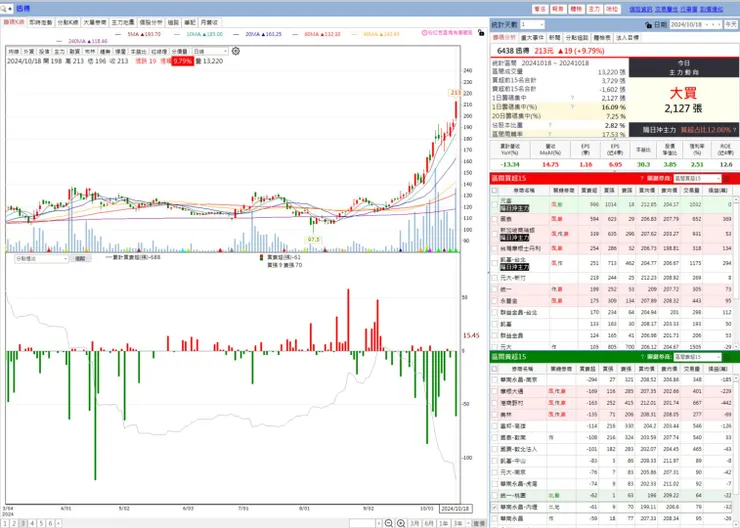The height and width of the screenshot is (528, 740).
Task: Click the red-green 買賣超(張) legend swatch
Action: (x=261, y=258)
